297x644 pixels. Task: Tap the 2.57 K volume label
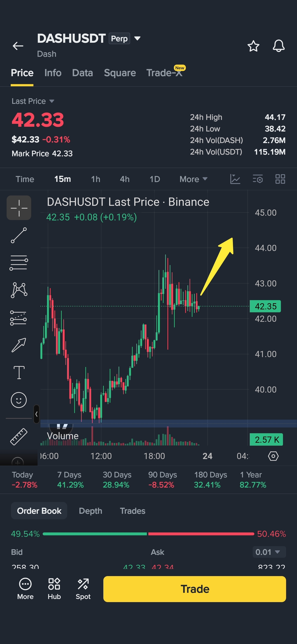point(266,439)
